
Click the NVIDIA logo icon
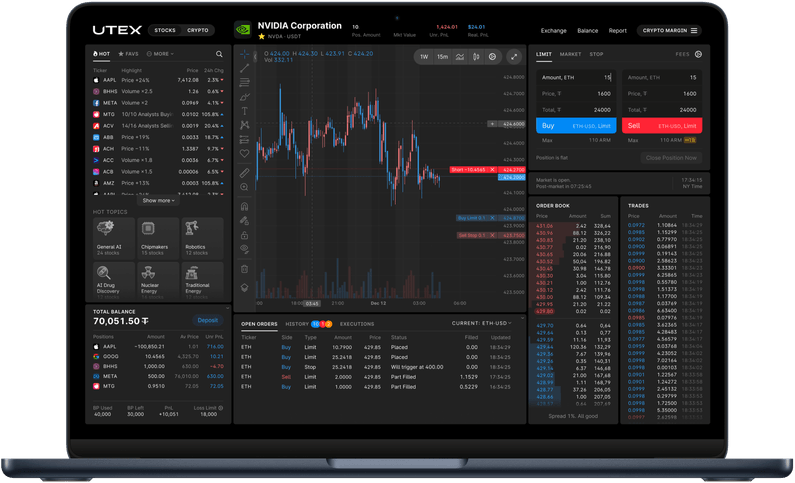click(x=243, y=30)
